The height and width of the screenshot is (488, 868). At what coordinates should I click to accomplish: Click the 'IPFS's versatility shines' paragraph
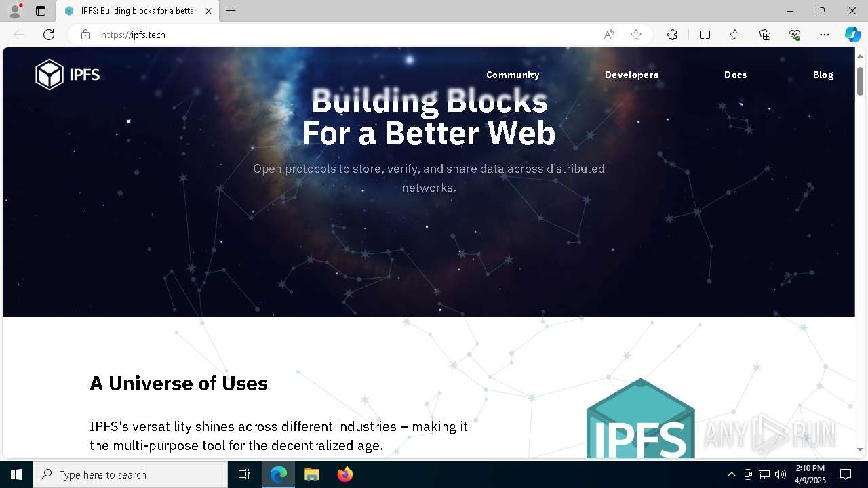click(x=279, y=436)
